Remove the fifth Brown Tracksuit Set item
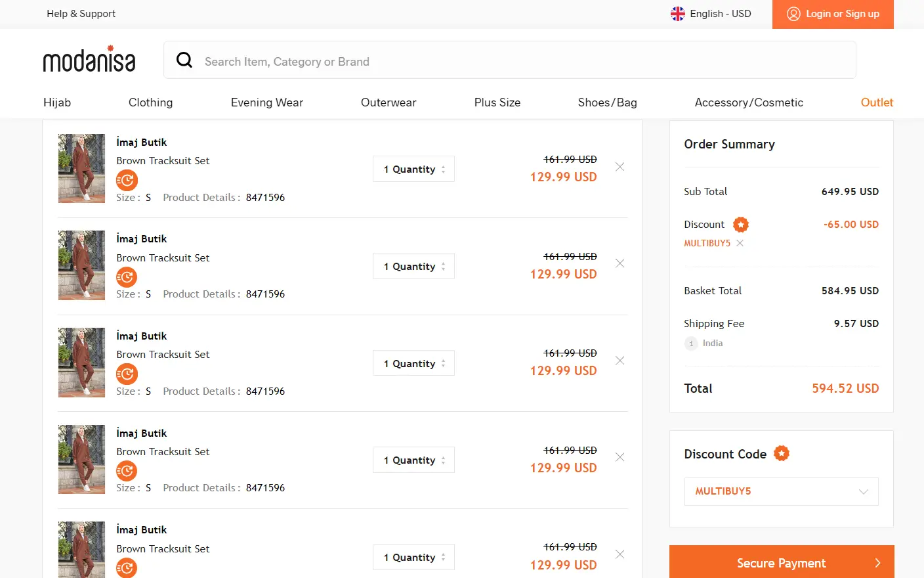 619,554
